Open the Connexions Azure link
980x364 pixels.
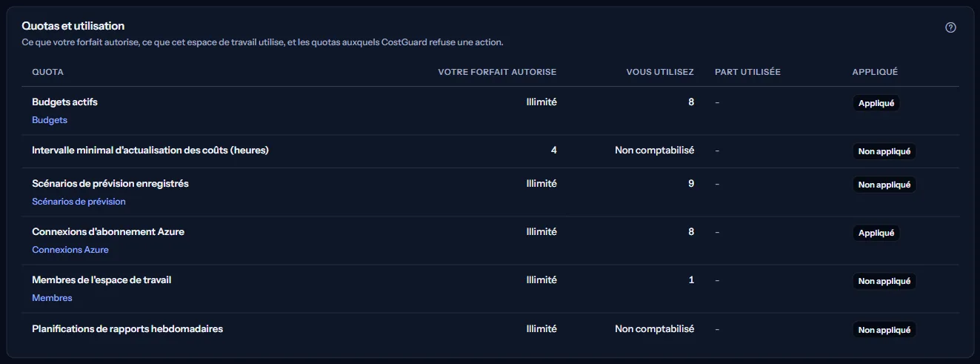coord(70,250)
